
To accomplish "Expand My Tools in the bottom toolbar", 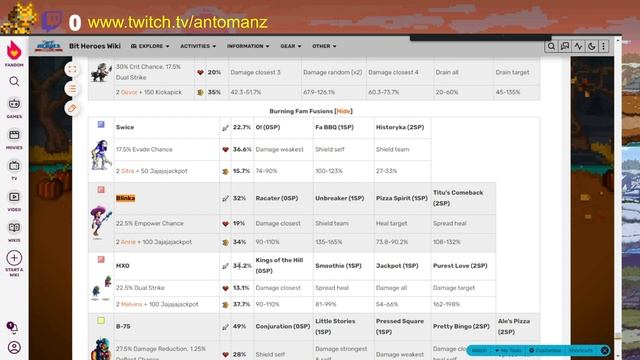I will (x=508, y=350).
